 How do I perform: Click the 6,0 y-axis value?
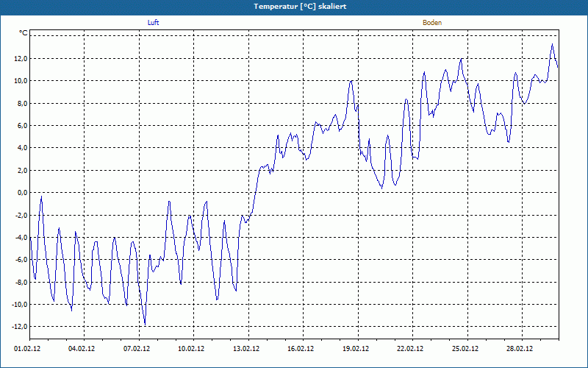coord(22,125)
